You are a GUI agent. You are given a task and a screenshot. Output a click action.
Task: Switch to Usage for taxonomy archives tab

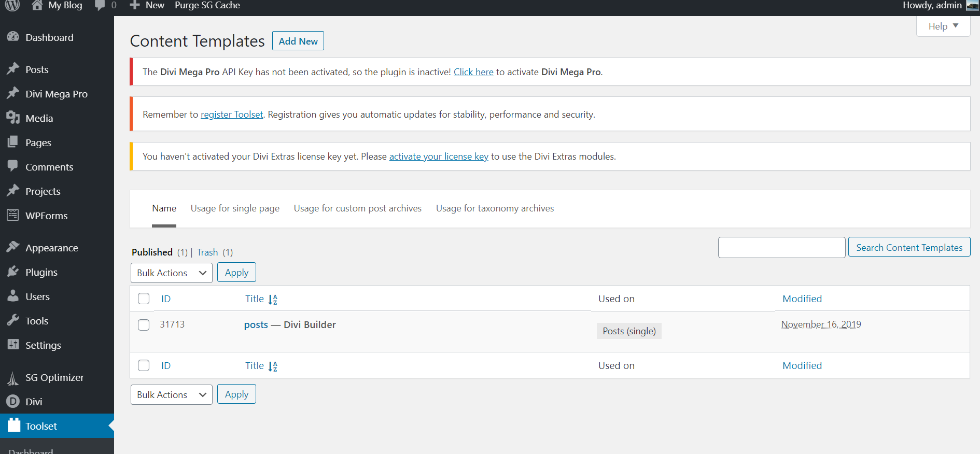pyautogui.click(x=495, y=208)
